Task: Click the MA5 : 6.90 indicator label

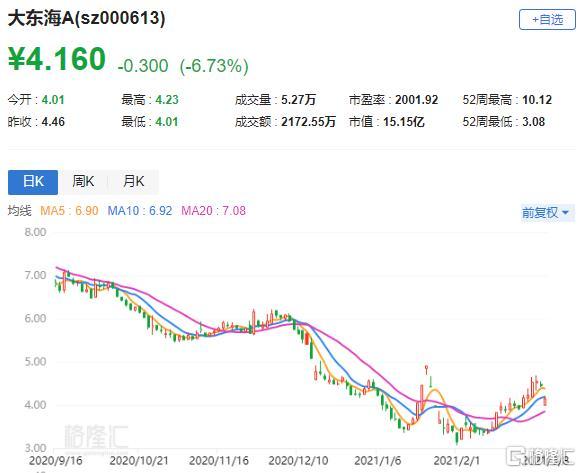Action: click(x=69, y=211)
